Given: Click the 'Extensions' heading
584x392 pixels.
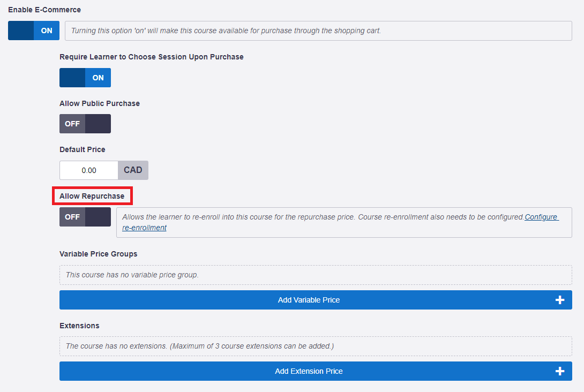Looking at the screenshot, I should (x=79, y=326).
